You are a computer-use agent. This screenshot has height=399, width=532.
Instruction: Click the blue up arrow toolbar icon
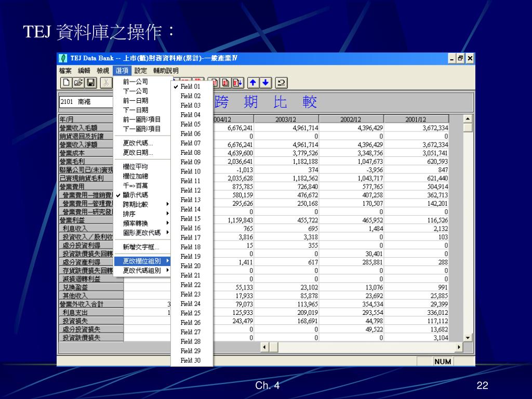click(x=253, y=83)
